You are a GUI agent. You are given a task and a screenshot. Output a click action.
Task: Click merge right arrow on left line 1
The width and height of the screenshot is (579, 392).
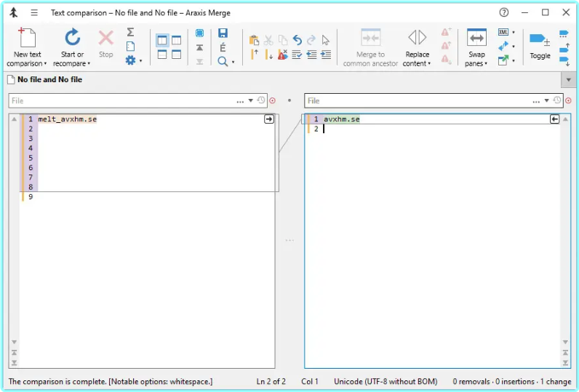coord(269,119)
